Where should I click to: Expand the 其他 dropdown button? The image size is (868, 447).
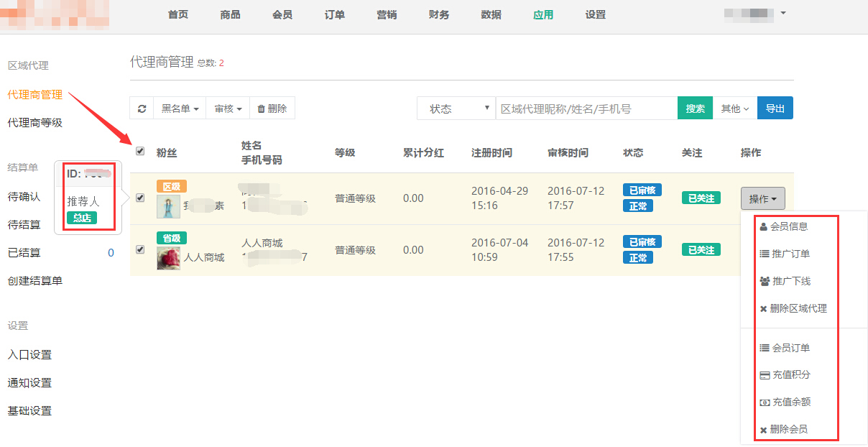click(x=735, y=109)
